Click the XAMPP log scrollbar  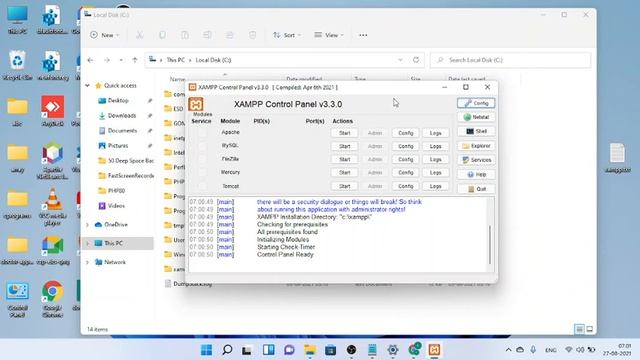490,244
